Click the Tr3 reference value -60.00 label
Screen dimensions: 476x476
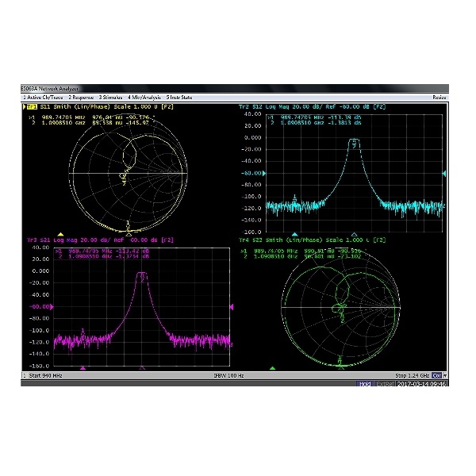pyautogui.click(x=39, y=307)
